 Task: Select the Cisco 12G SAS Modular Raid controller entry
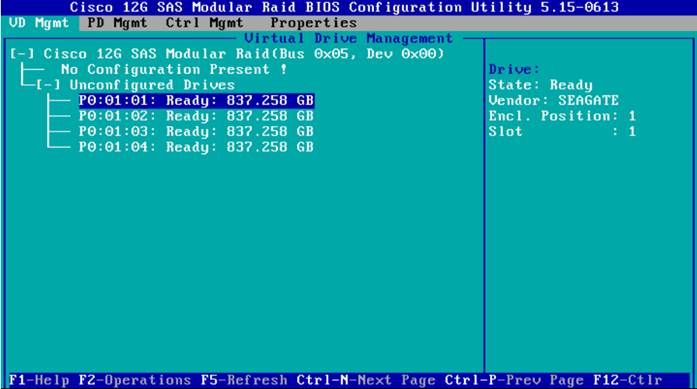(244, 54)
